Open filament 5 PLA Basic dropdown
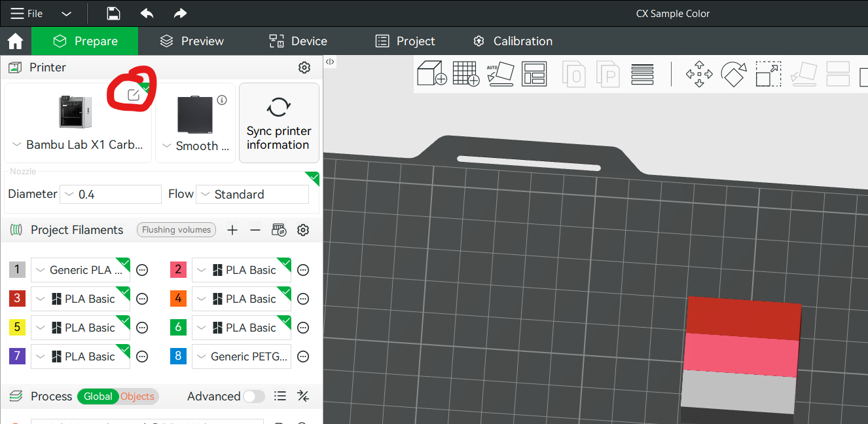This screenshot has height=424, width=868. click(81, 328)
